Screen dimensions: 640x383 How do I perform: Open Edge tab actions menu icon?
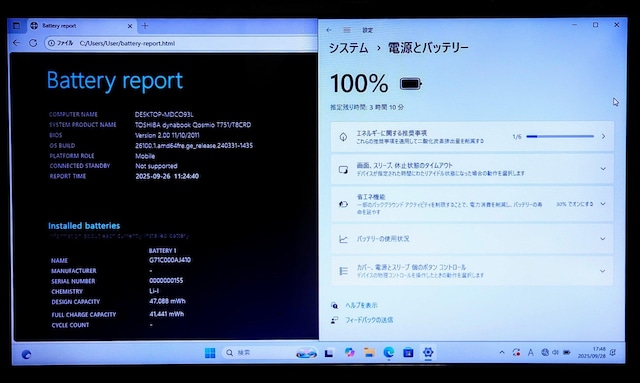(x=16, y=26)
